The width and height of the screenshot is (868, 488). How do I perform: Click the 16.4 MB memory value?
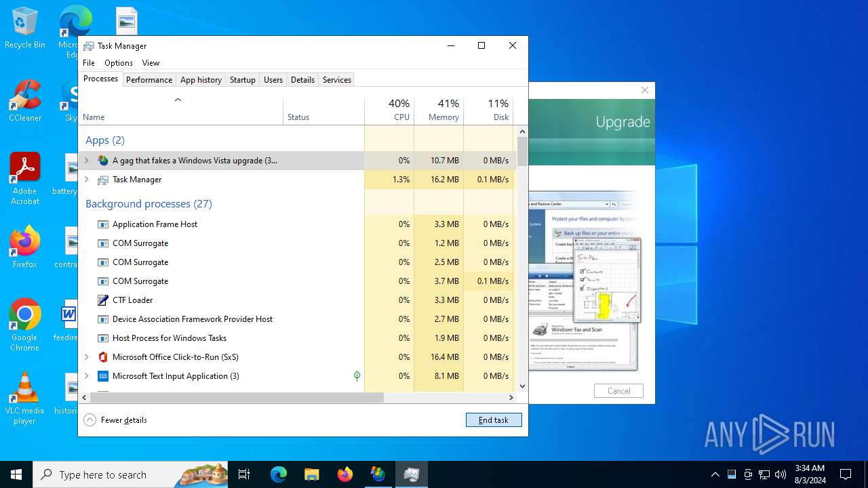coord(445,357)
